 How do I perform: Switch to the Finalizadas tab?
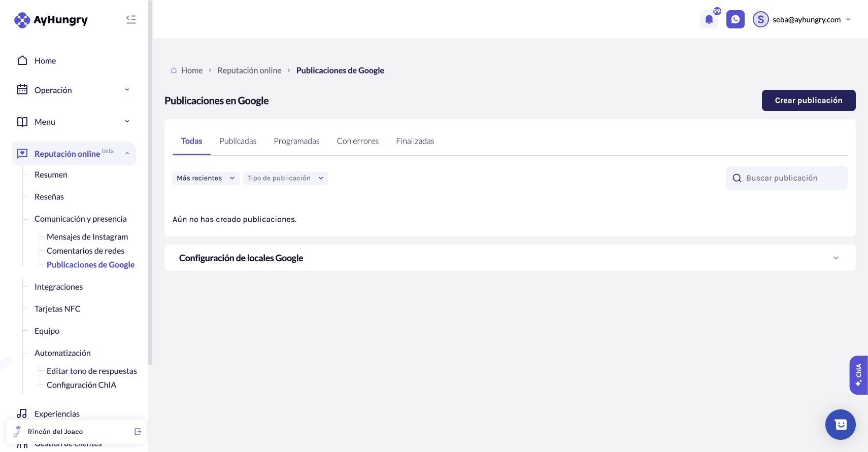pos(415,141)
